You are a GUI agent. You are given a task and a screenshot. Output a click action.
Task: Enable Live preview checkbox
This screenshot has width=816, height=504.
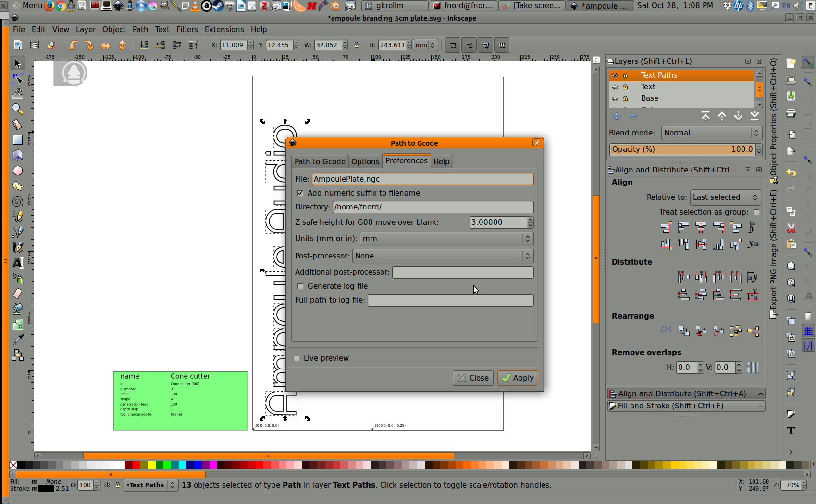tap(297, 358)
